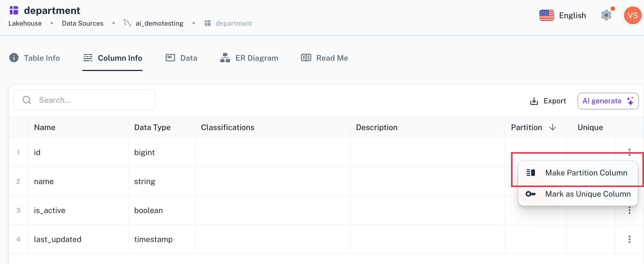Image resolution: width=644 pixels, height=264 pixels.
Task: Switch to the Table Info tab
Action: pyautogui.click(x=35, y=58)
